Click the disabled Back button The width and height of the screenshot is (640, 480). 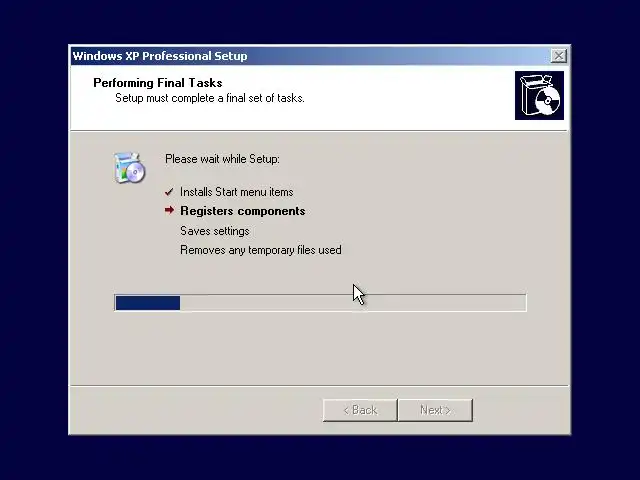coord(360,410)
